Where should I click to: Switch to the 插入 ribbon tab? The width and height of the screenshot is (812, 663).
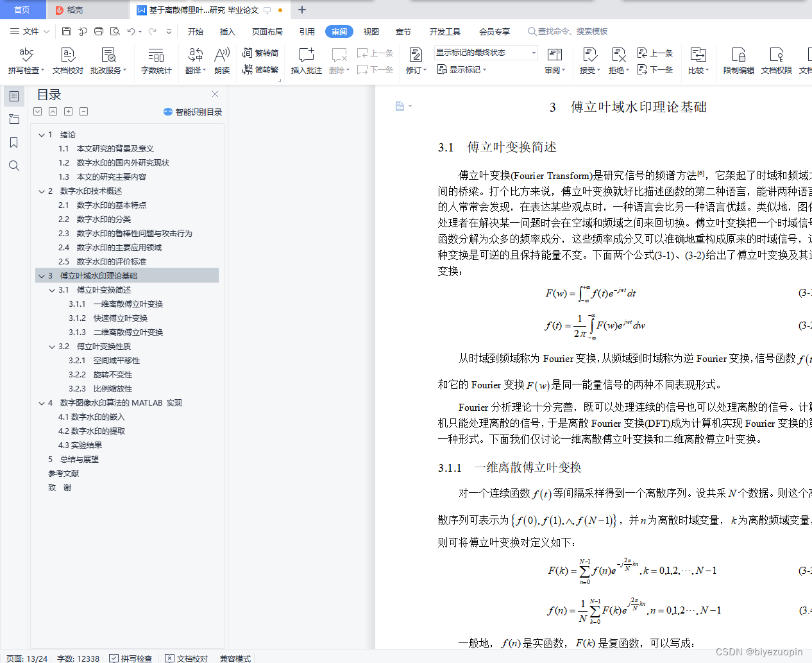pos(228,31)
